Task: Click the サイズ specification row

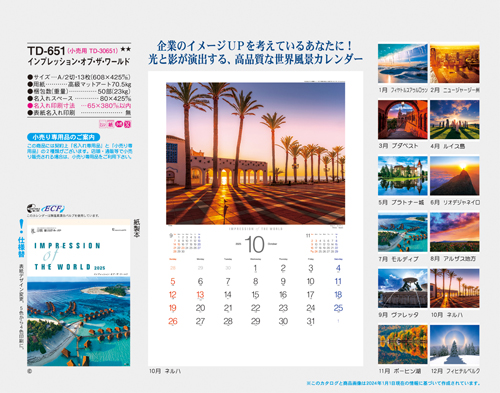Action: pos(79,77)
